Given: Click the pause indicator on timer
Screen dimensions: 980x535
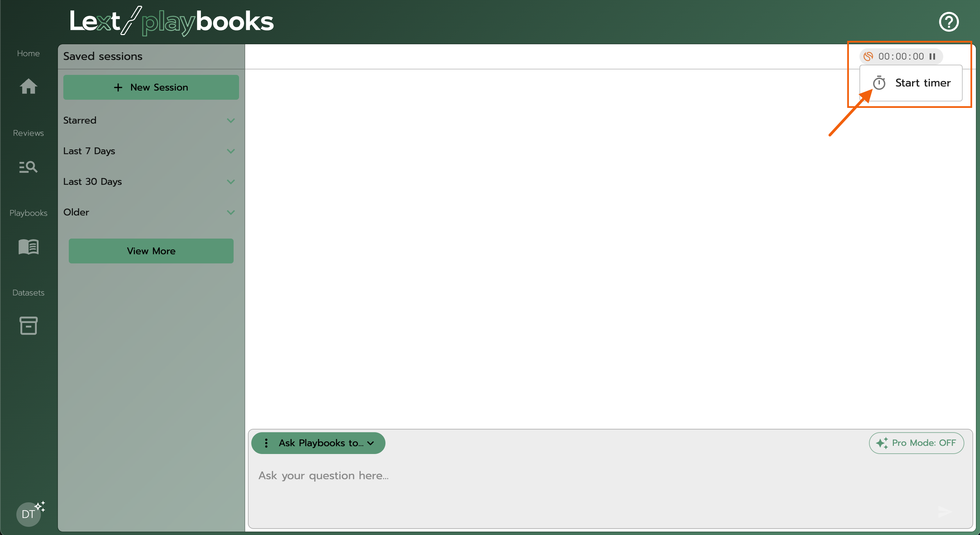Looking at the screenshot, I should click(933, 56).
